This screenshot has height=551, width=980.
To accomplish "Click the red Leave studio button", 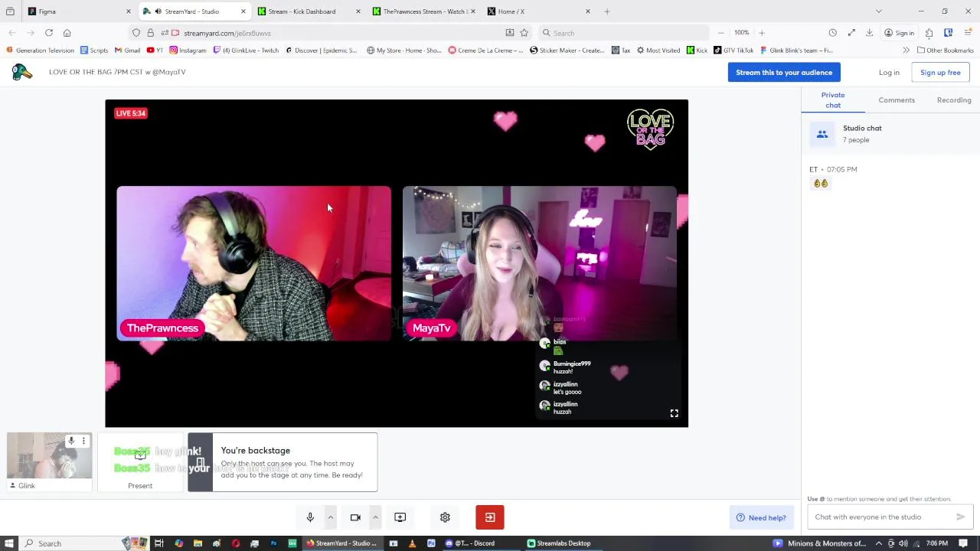I will (490, 517).
